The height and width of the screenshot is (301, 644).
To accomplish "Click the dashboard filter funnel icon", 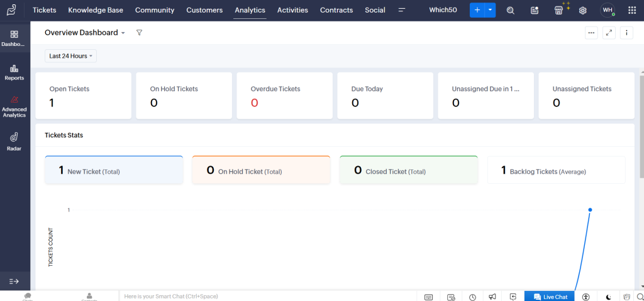I will click(x=140, y=33).
